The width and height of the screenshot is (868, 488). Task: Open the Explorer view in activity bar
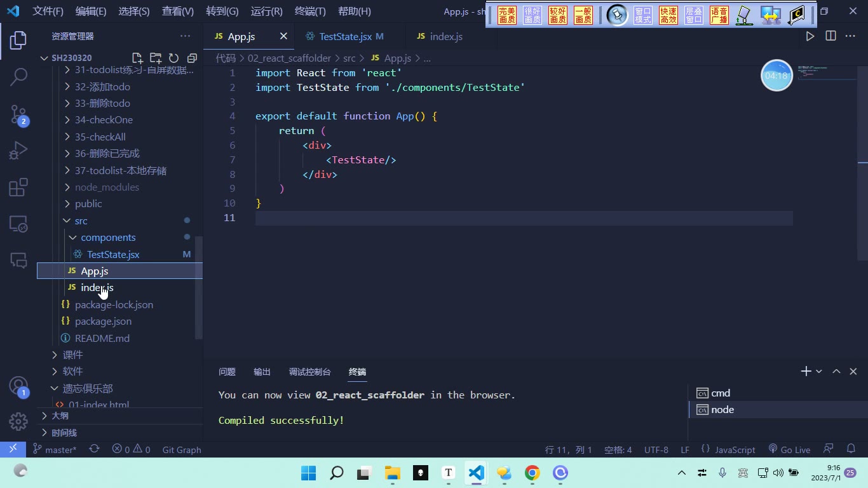(18, 40)
